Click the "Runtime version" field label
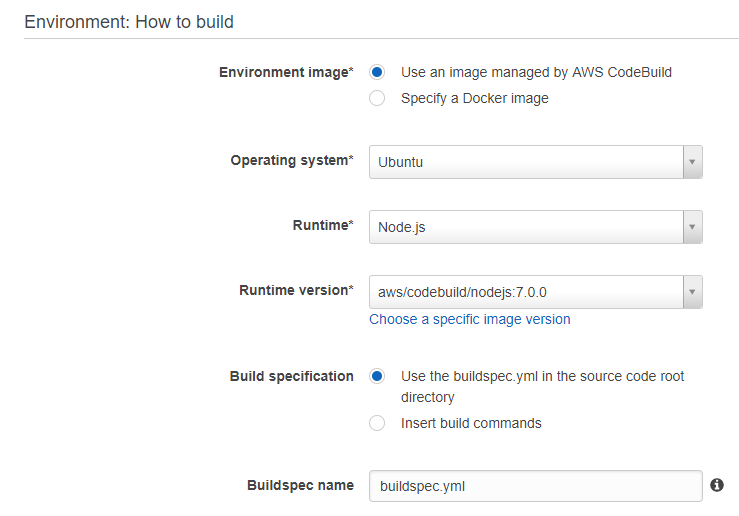Viewport: 739px width, 516px height. pyautogui.click(x=295, y=290)
